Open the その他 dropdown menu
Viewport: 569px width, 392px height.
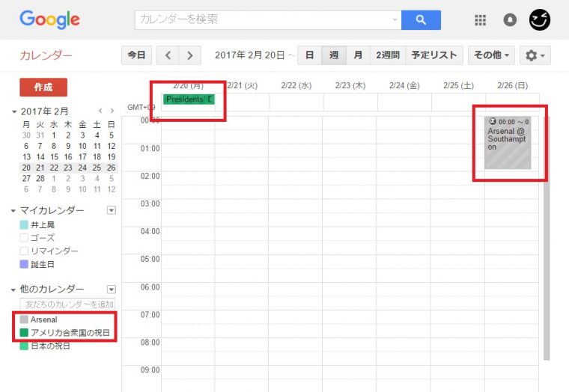(x=491, y=55)
